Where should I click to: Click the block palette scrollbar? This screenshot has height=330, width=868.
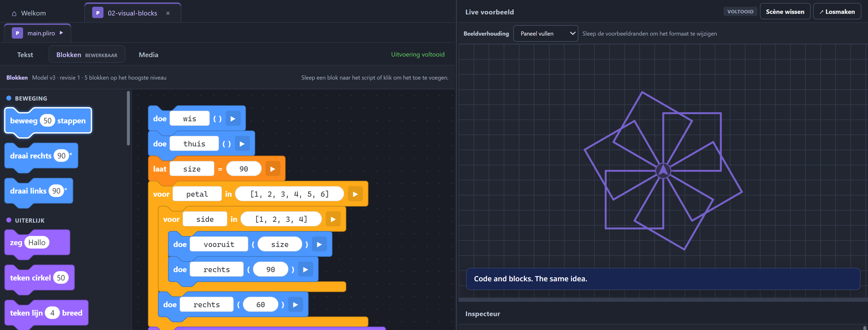pos(128,118)
